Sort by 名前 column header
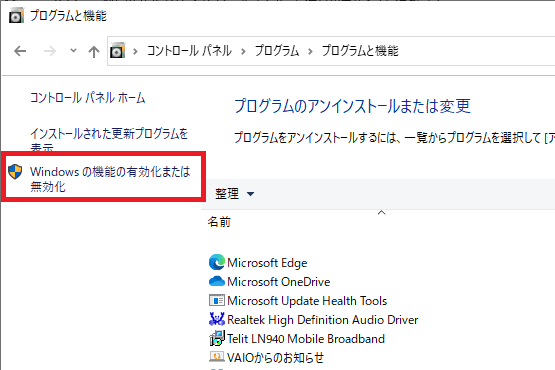Viewport: 555px width, 370px height. coord(219,222)
